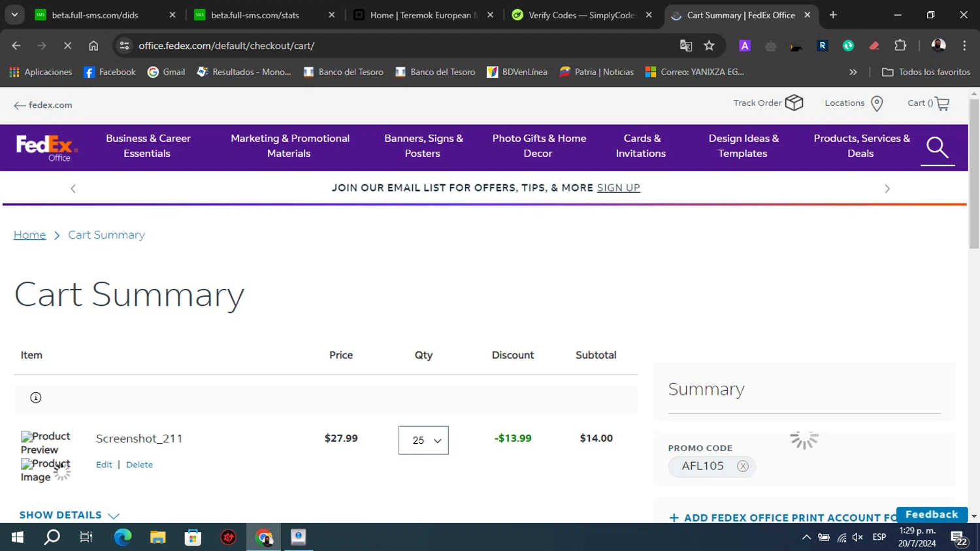Open the Qty 25 dropdown
The image size is (980, 551).
click(x=423, y=441)
